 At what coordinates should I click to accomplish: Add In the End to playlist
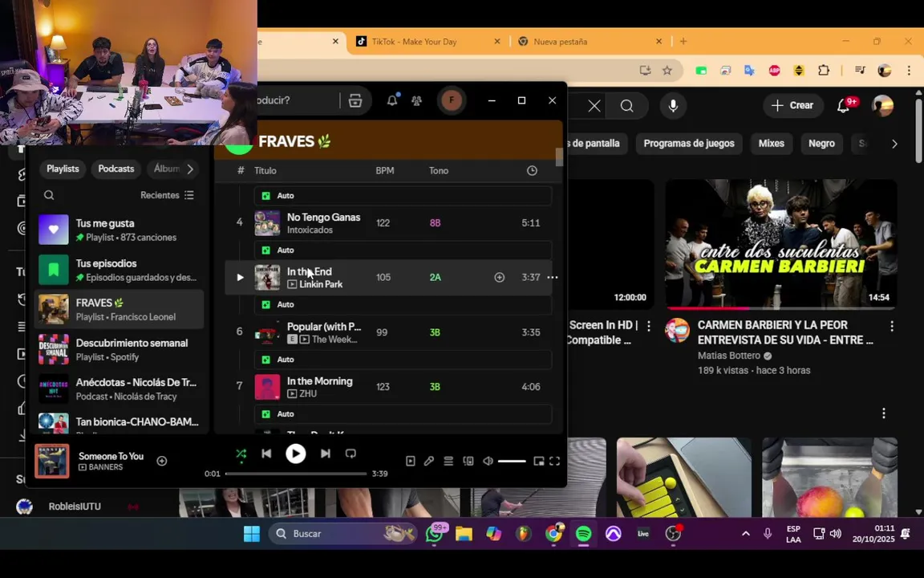click(499, 277)
